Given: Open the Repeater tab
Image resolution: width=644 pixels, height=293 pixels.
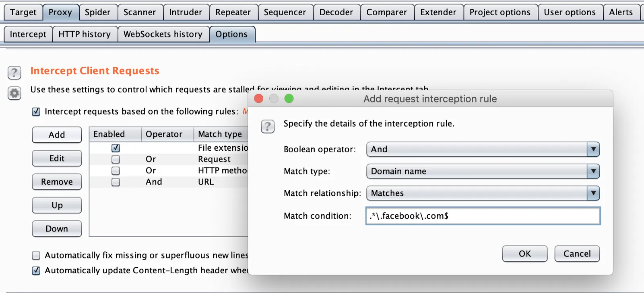Looking at the screenshot, I should click(x=233, y=12).
